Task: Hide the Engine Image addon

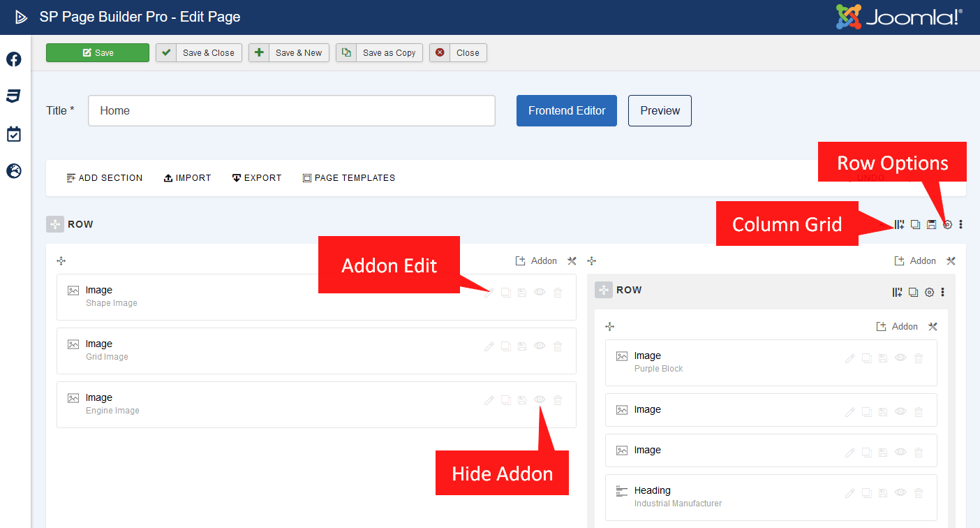Action: 540,400
